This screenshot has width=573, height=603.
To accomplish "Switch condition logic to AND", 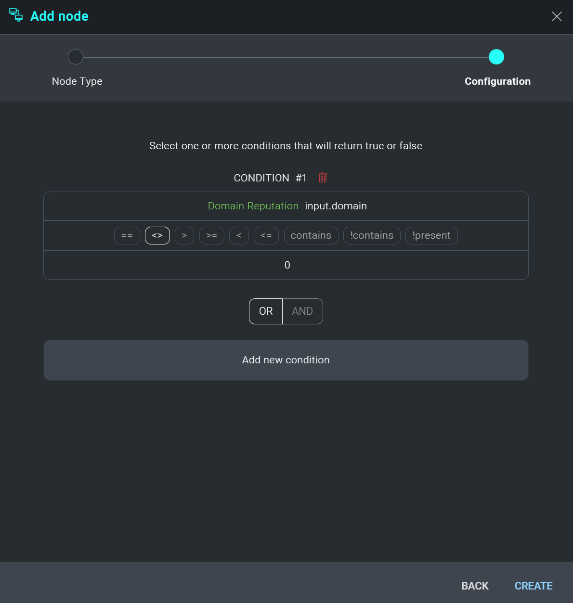I will pos(303,311).
